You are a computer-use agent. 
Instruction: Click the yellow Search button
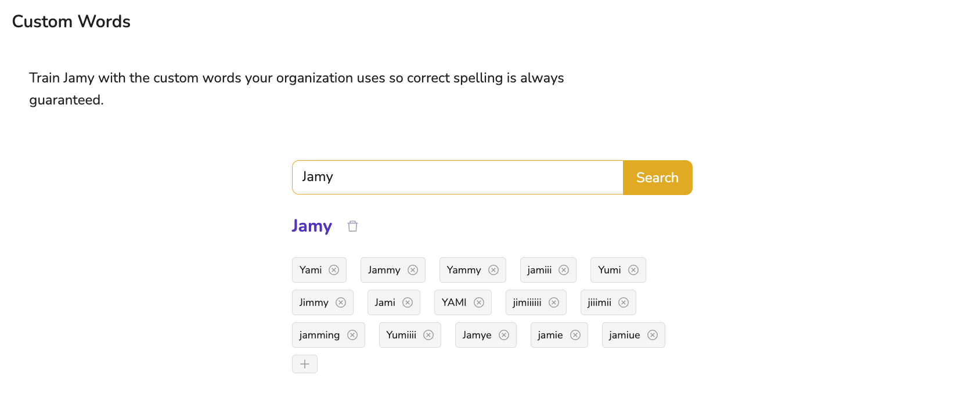coord(657,178)
